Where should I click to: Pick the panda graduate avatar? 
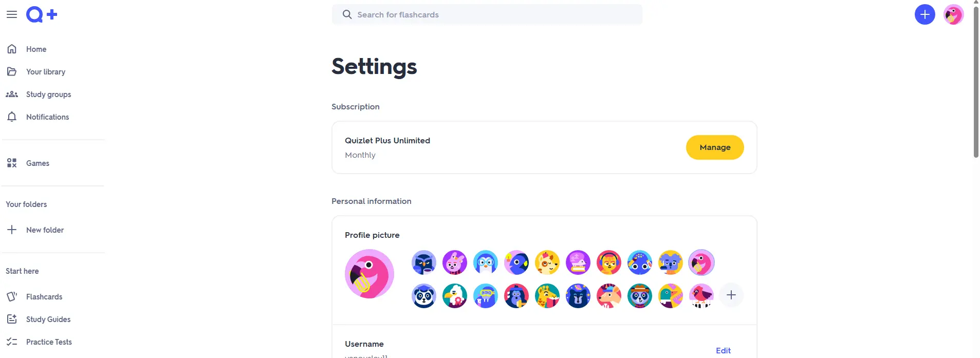424,296
